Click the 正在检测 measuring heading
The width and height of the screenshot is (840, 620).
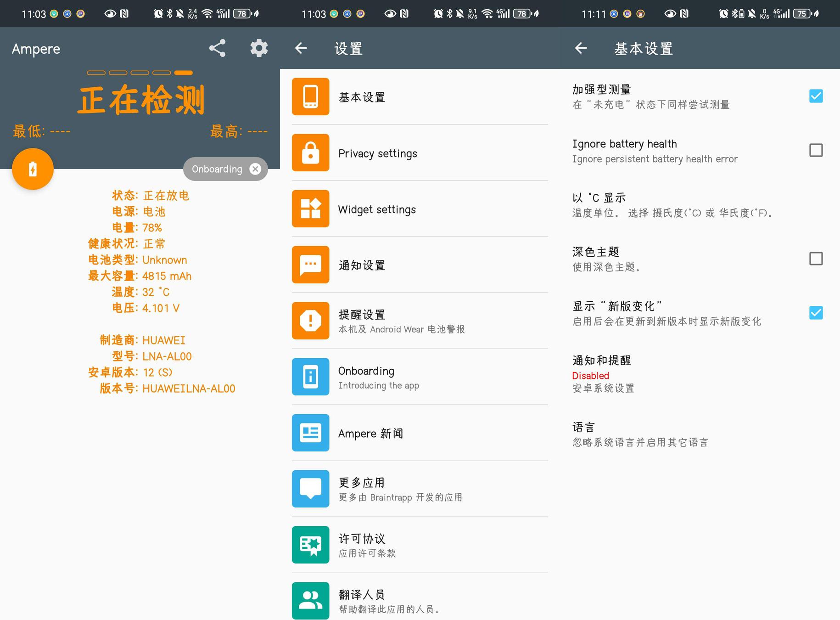(x=141, y=100)
